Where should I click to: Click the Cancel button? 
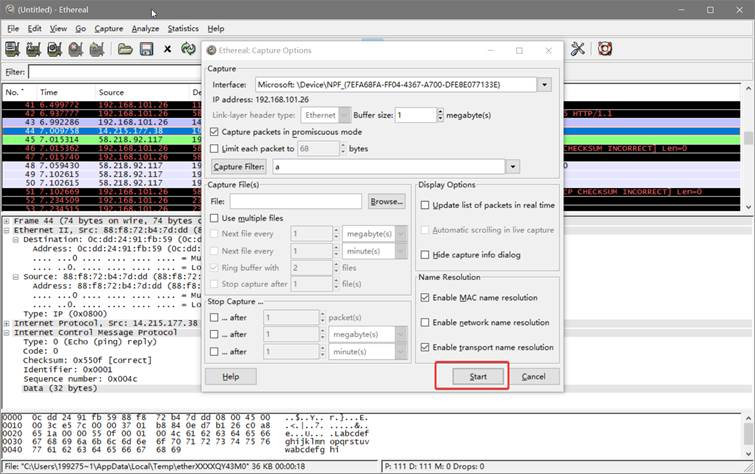pos(534,377)
